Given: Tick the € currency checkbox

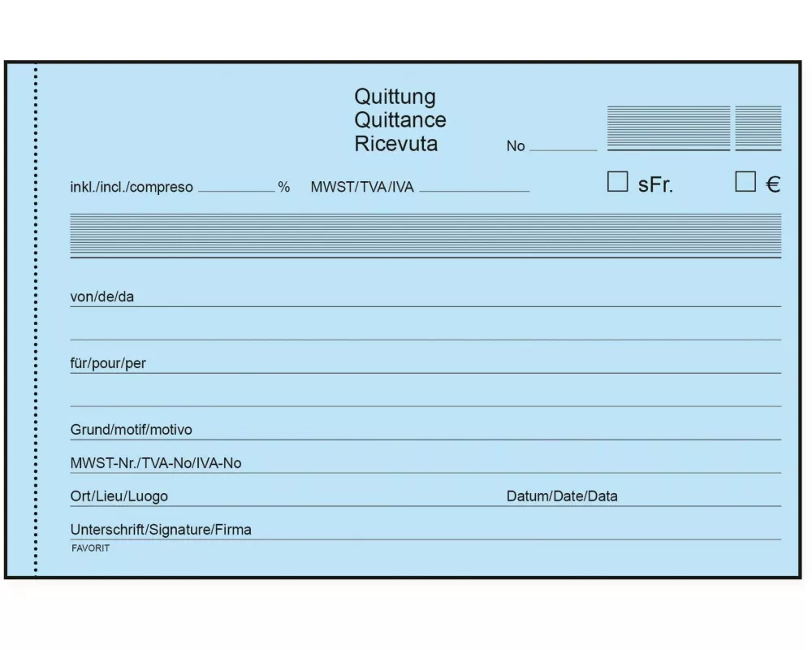Looking at the screenshot, I should tap(745, 182).
